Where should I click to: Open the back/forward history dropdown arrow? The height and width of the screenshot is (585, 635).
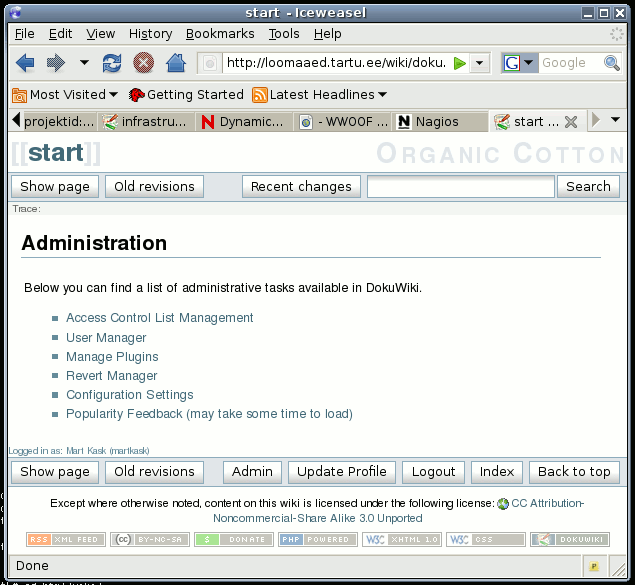click(x=84, y=62)
